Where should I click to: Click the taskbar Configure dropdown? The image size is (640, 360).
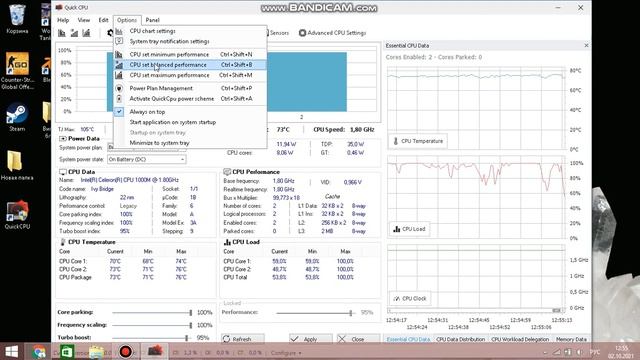pyautogui.click(x=286, y=353)
